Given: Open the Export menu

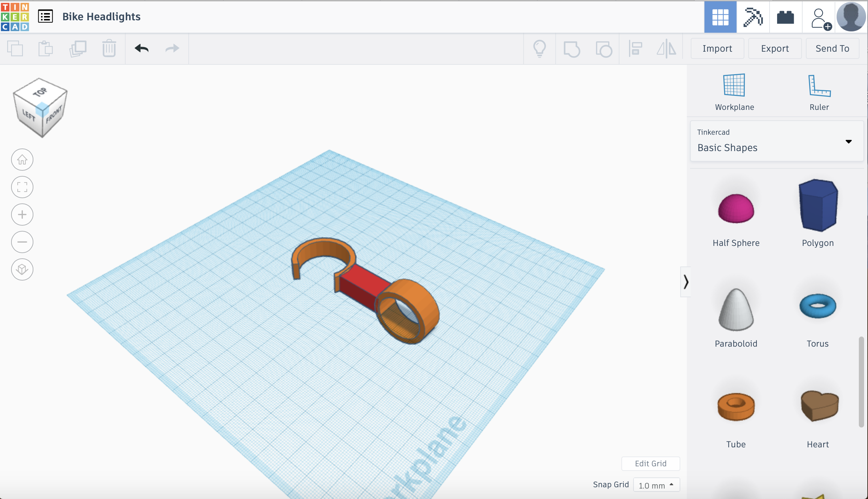Looking at the screenshot, I should pyautogui.click(x=774, y=49).
